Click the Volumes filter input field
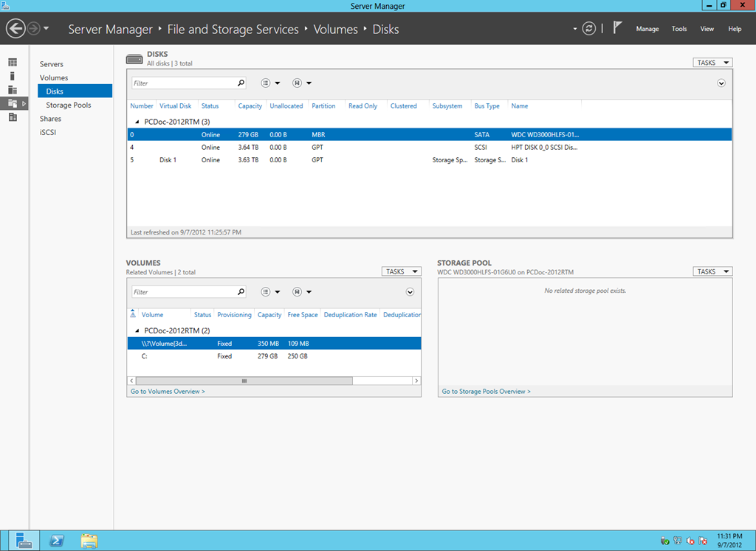The image size is (756, 551). point(184,292)
